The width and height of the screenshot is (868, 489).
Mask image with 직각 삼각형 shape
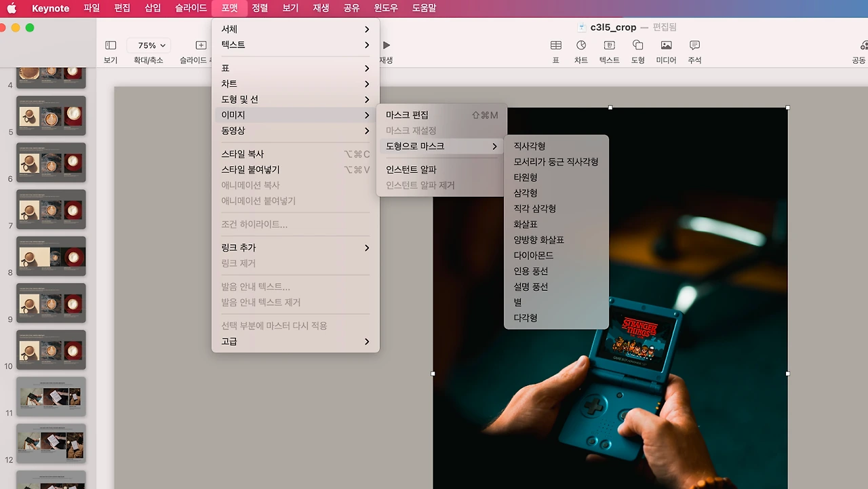pos(556,209)
